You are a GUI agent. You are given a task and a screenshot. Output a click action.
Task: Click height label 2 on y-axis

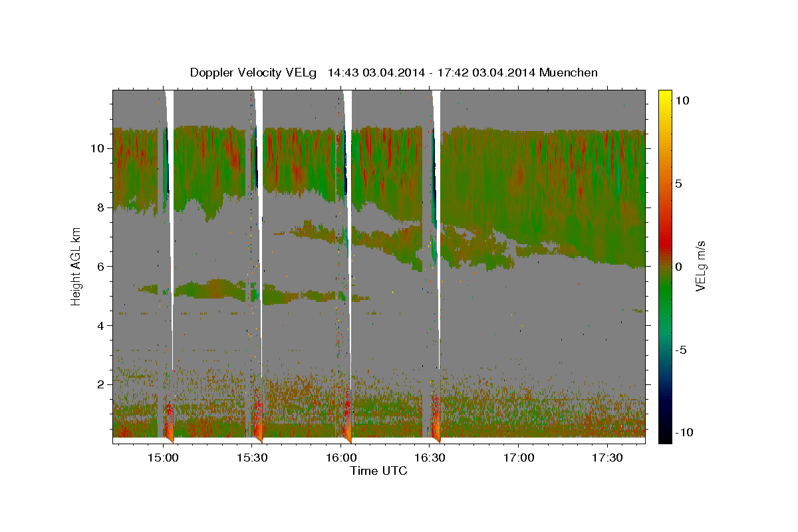pyautogui.click(x=100, y=384)
